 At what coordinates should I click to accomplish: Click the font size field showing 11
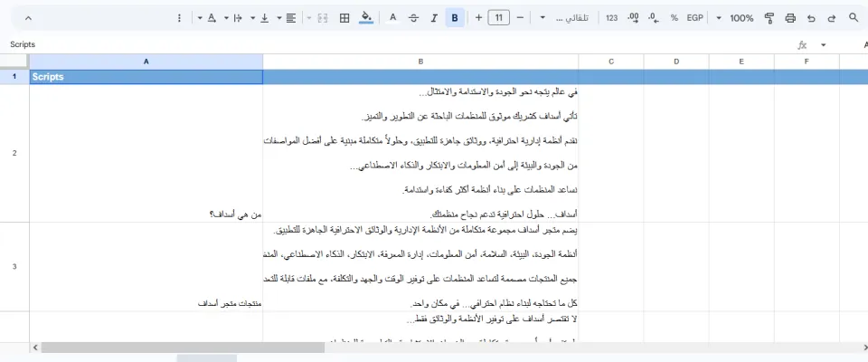499,18
